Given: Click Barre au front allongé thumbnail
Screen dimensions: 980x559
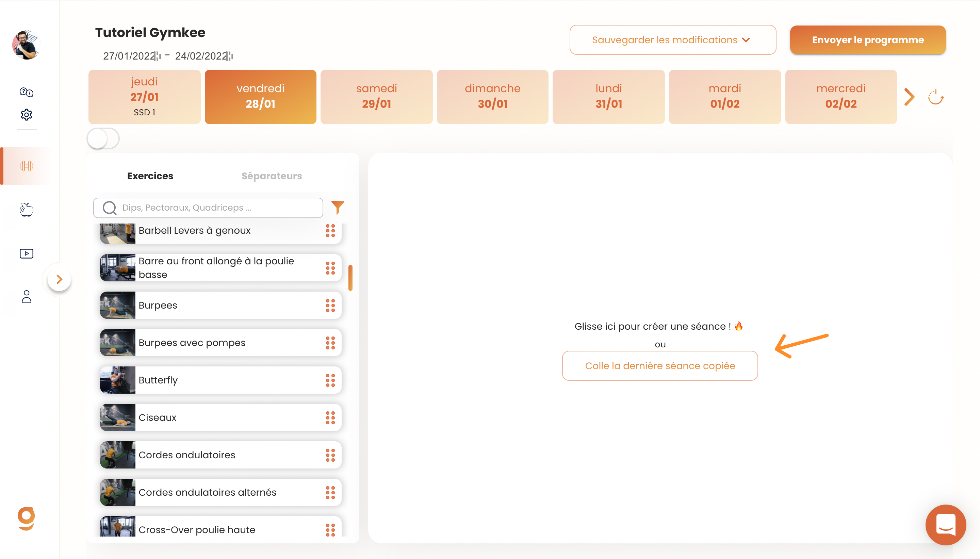Looking at the screenshot, I should (118, 268).
